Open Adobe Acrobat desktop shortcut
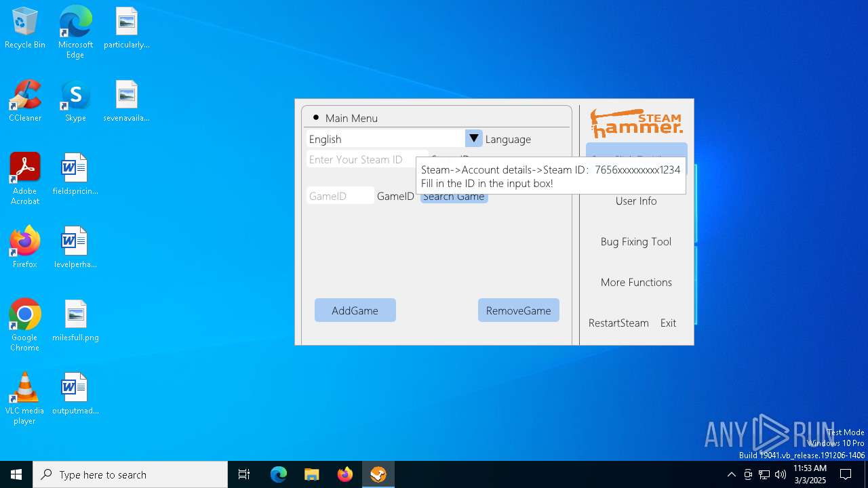The image size is (868, 488). click(25, 179)
